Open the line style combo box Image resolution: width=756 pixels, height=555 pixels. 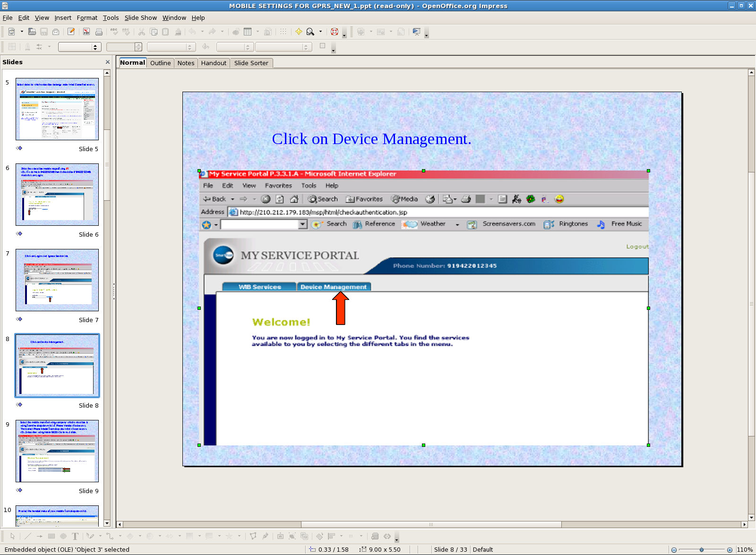point(79,47)
